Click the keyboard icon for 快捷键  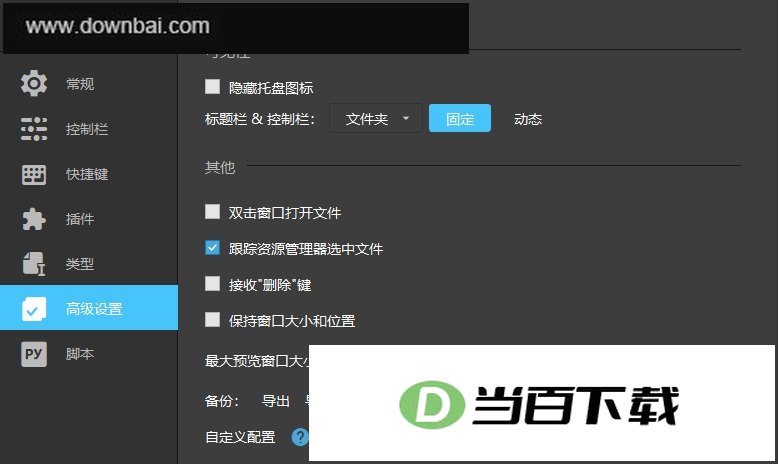(x=34, y=175)
